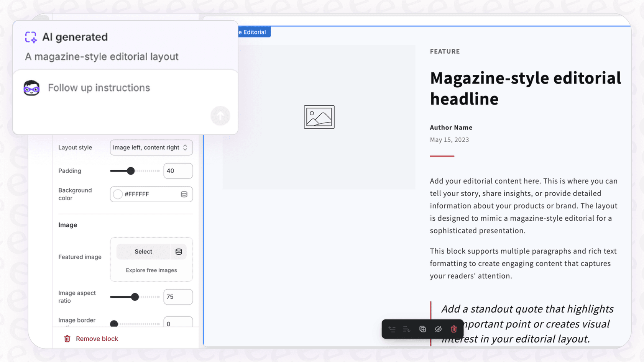Viewport: 644px width, 362px height.
Task: Open the background color database icon
Action: 184,194
